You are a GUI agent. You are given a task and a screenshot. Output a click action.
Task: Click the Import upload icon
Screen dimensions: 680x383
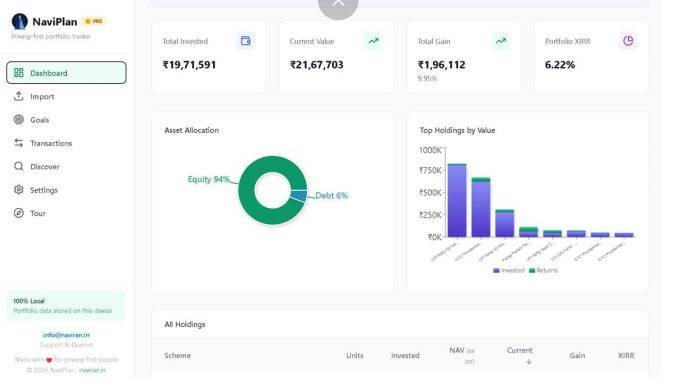19,96
